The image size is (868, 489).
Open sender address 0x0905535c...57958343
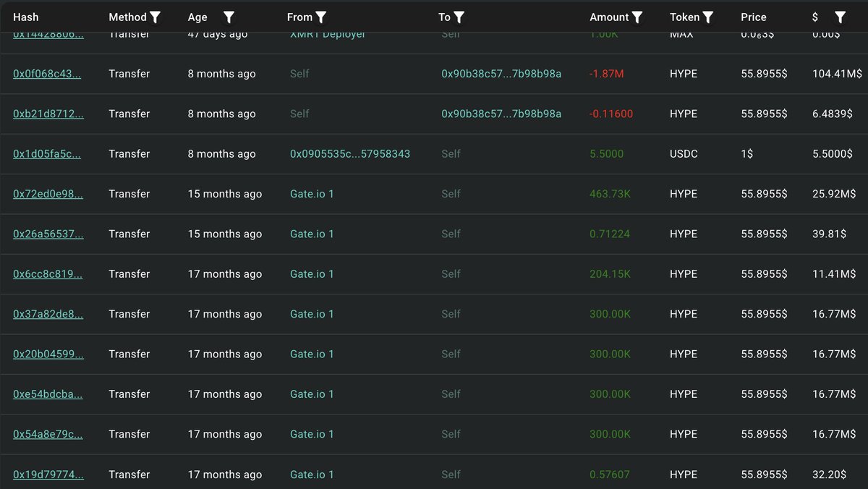(350, 154)
